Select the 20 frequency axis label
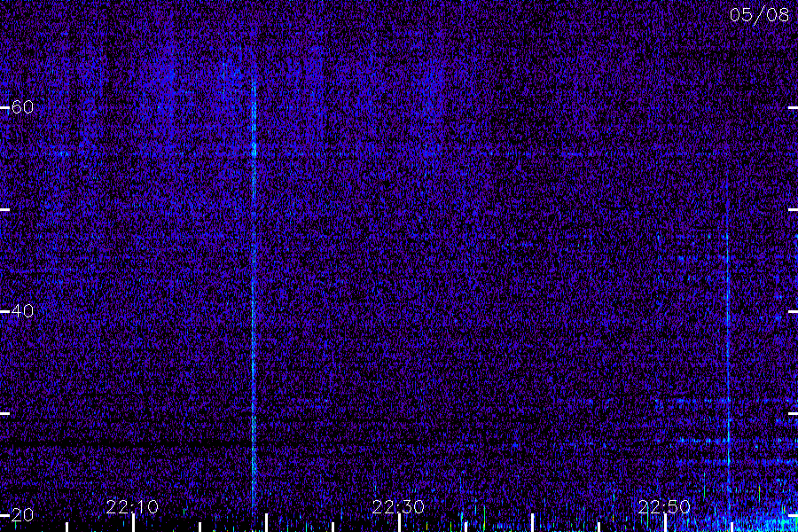 [x=22, y=514]
